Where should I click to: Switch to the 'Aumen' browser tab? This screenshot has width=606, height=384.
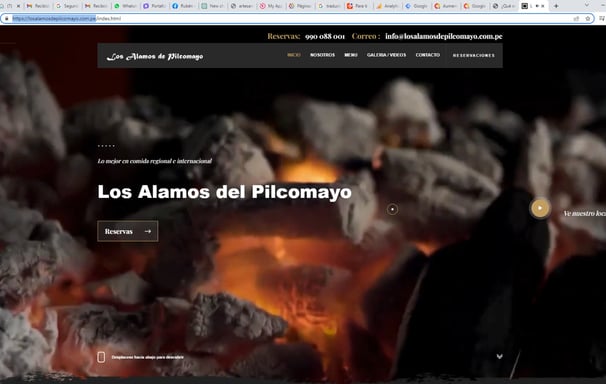(446, 6)
